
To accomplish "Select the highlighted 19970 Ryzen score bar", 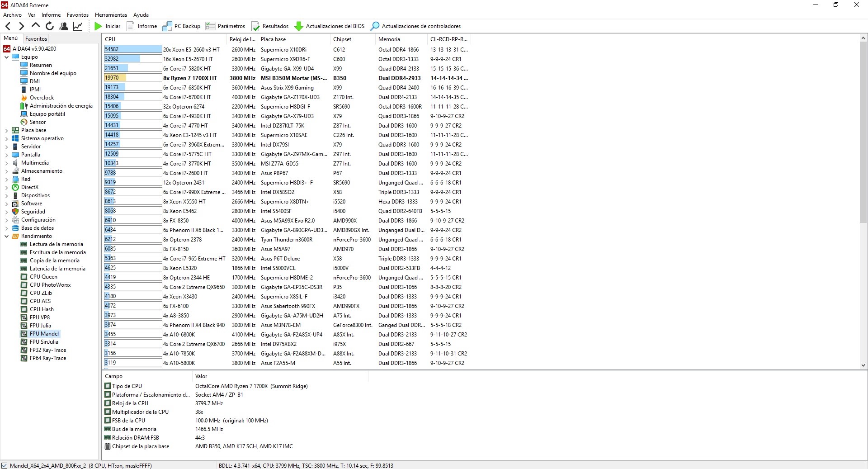I will tap(133, 78).
